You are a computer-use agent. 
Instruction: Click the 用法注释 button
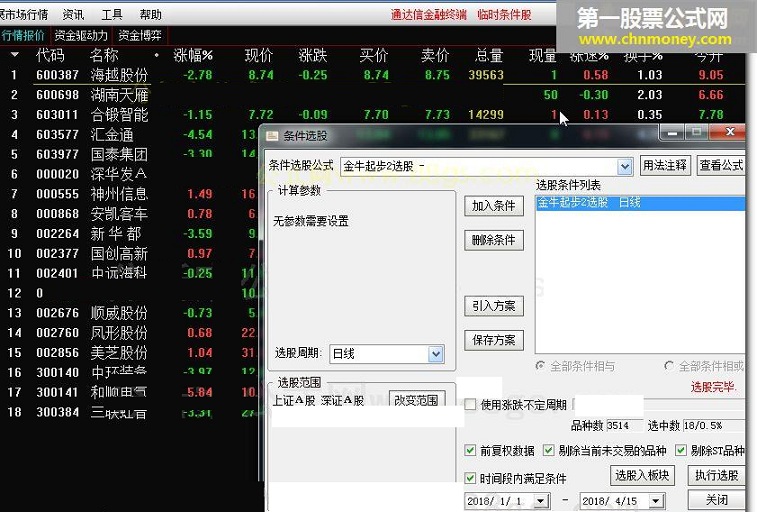tap(665, 166)
